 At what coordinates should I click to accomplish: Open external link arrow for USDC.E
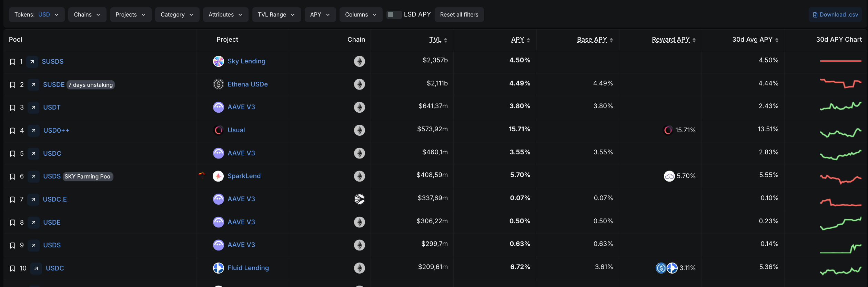(x=33, y=199)
